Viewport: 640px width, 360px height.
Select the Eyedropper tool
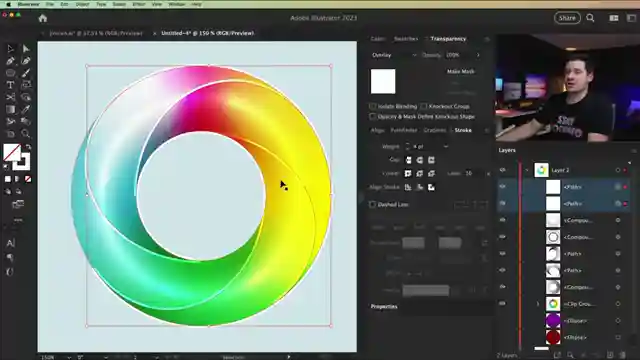pyautogui.click(x=26, y=109)
